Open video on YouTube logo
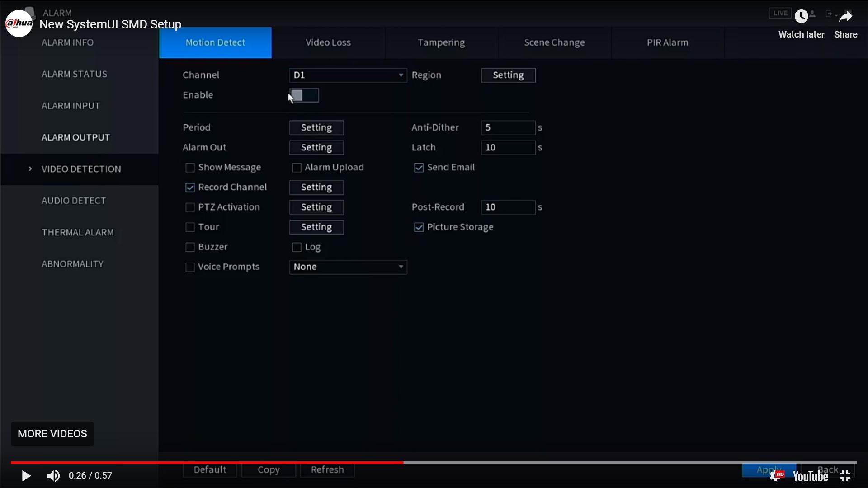 click(x=810, y=476)
